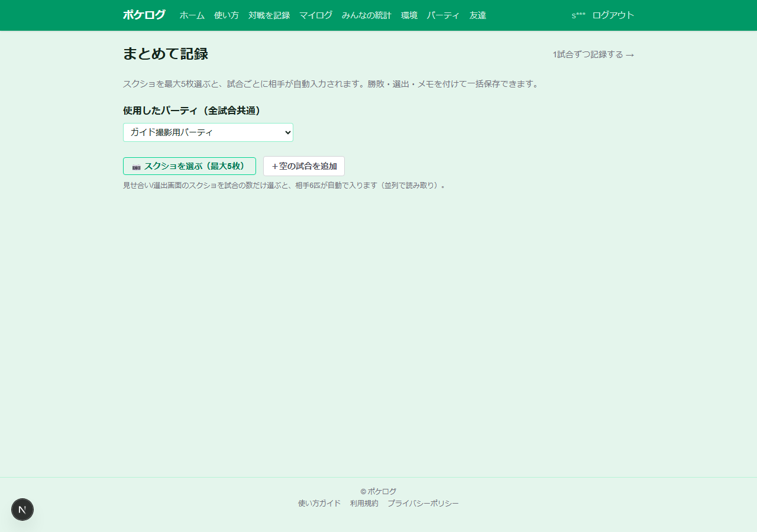Screen dimensions: 757x532
Task: Open みんなの統計 page
Action: pos(367,15)
